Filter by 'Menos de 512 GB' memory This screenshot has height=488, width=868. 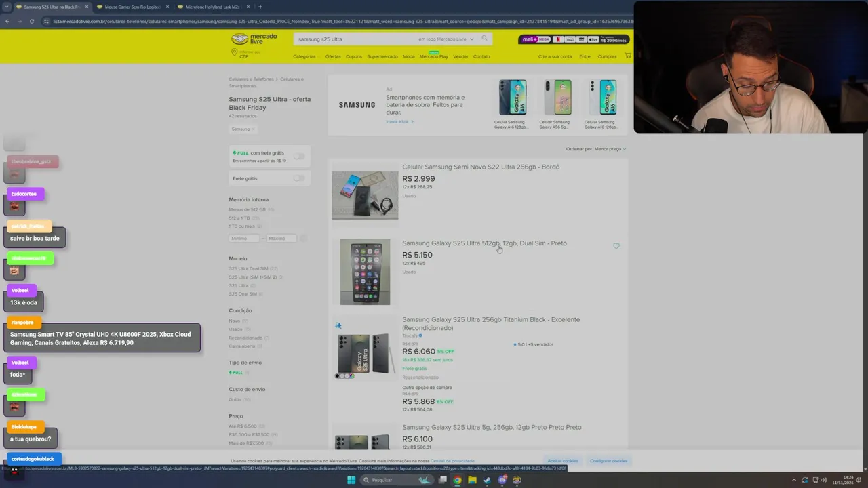click(248, 209)
